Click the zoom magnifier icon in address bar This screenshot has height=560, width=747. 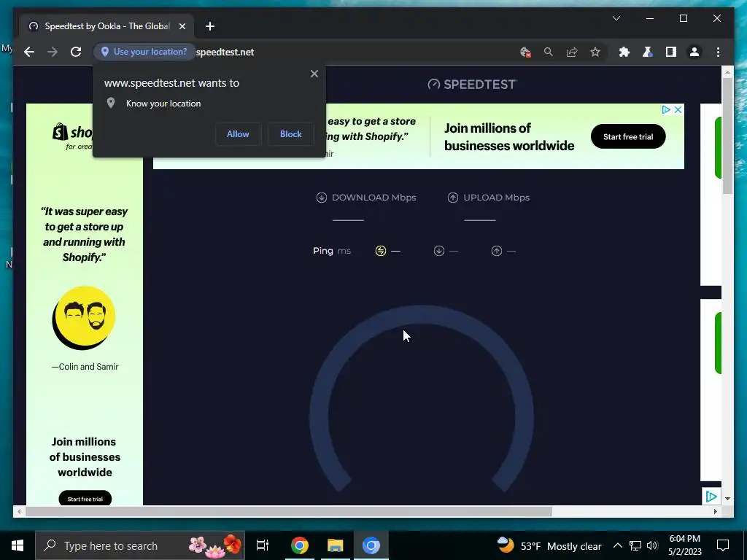tap(549, 52)
